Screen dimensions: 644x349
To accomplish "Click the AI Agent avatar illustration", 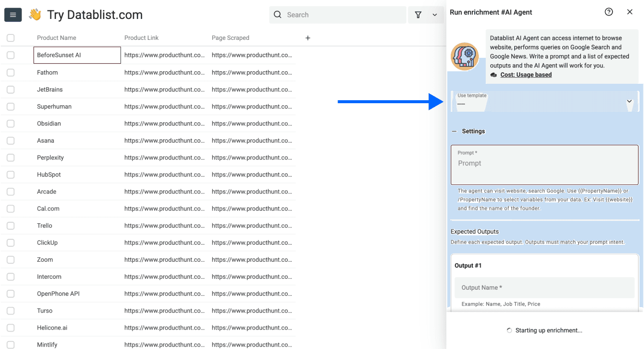I will coord(465,56).
